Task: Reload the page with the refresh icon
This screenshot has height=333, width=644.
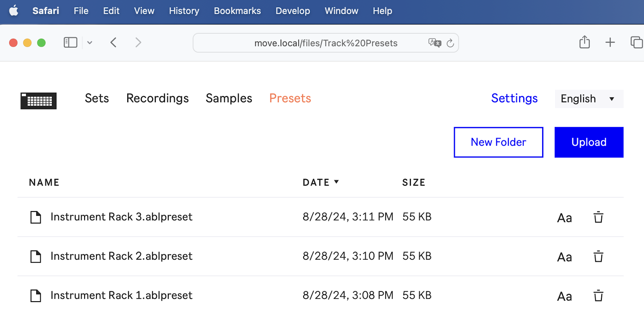Action: click(x=450, y=43)
